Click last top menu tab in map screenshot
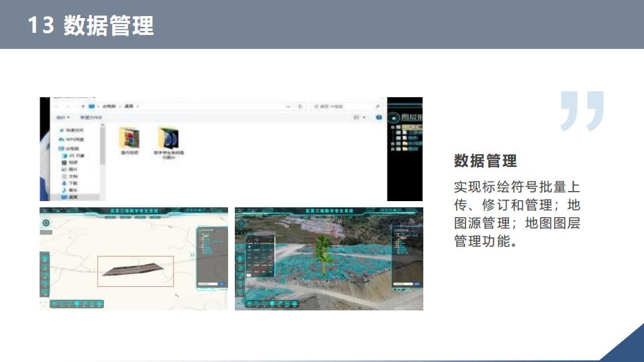The image size is (644, 362). point(155,217)
